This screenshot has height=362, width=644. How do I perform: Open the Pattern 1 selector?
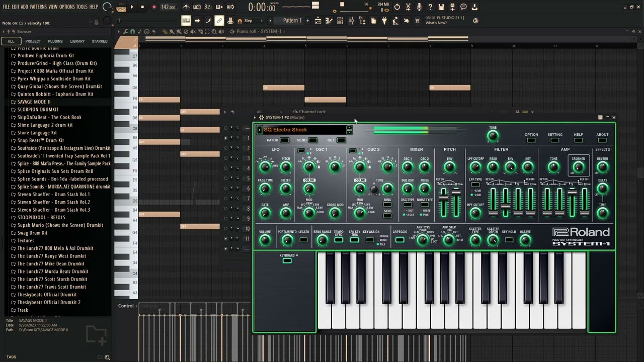point(292,21)
